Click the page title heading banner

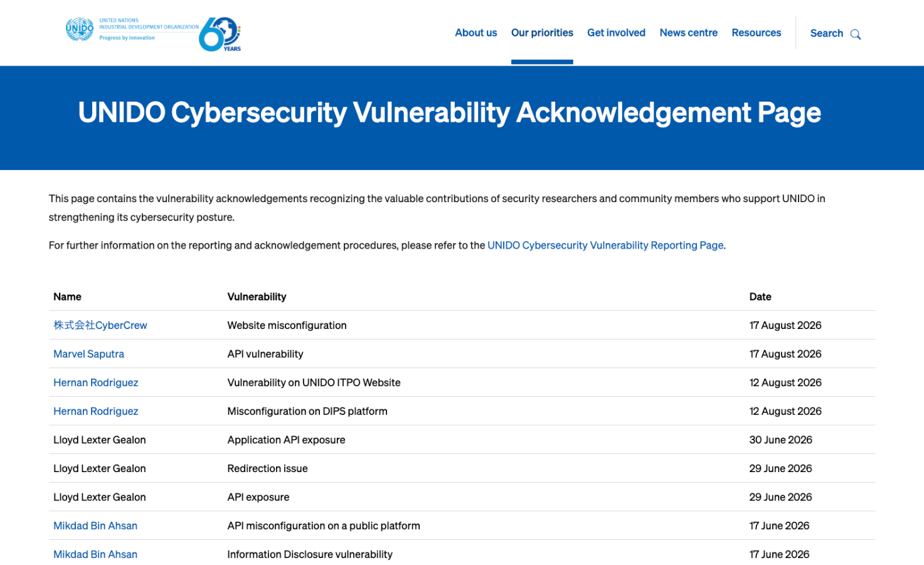(x=449, y=113)
